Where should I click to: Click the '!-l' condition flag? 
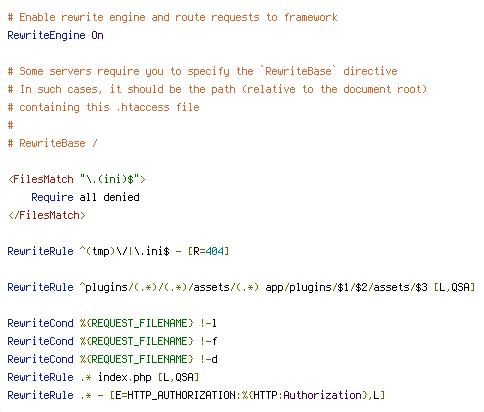(208, 323)
